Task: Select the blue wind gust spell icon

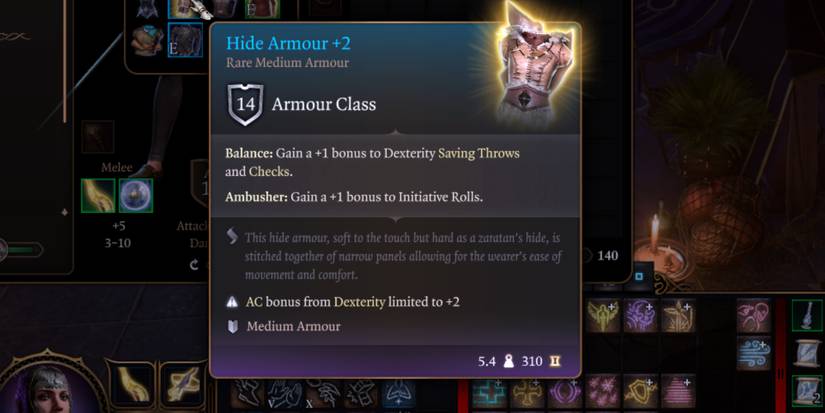Action: pos(754,354)
